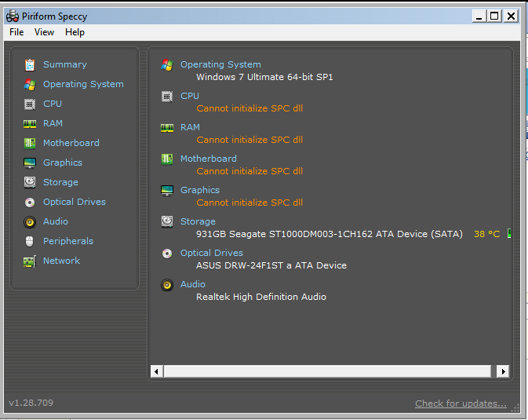Viewport: 528px width, 420px height.
Task: Click the Summary clipboard icon in sidebar
Action: (30, 64)
